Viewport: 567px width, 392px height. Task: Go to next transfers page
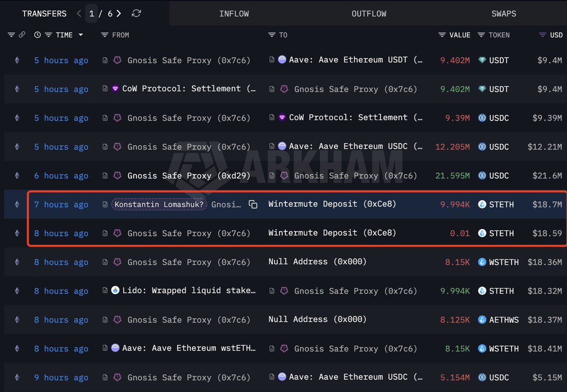(x=119, y=13)
